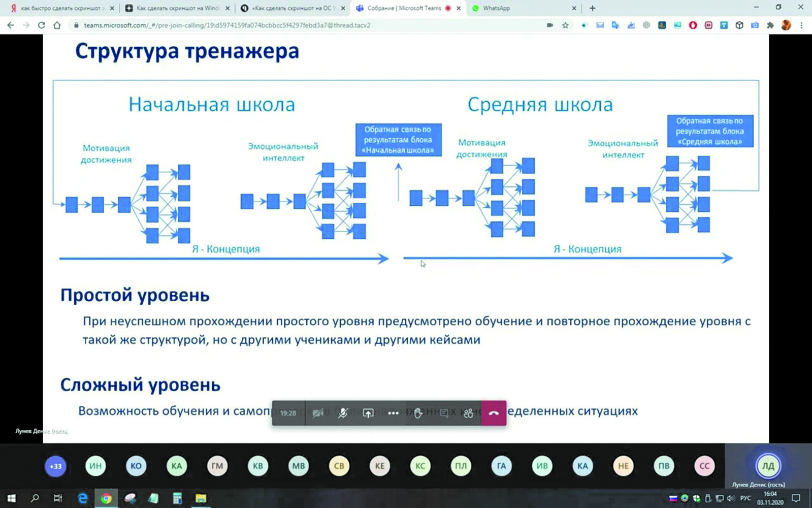Hang up the call with red button
The width and height of the screenshot is (812, 508).
tap(494, 413)
